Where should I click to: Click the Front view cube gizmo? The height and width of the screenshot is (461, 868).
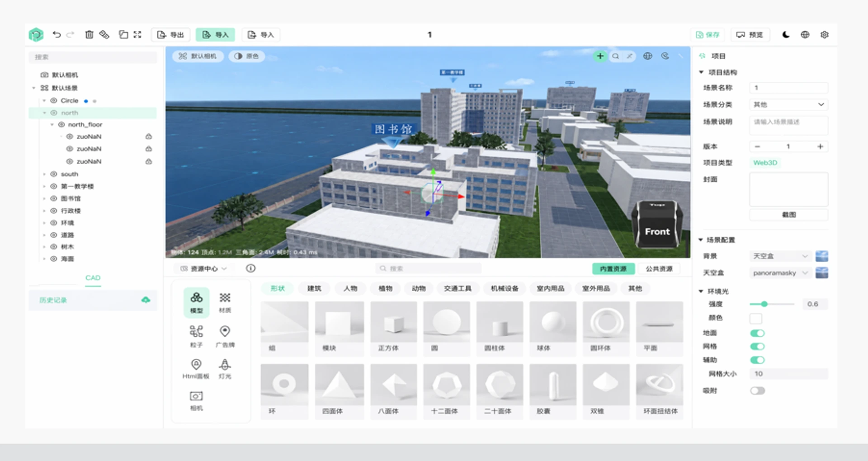[657, 225]
